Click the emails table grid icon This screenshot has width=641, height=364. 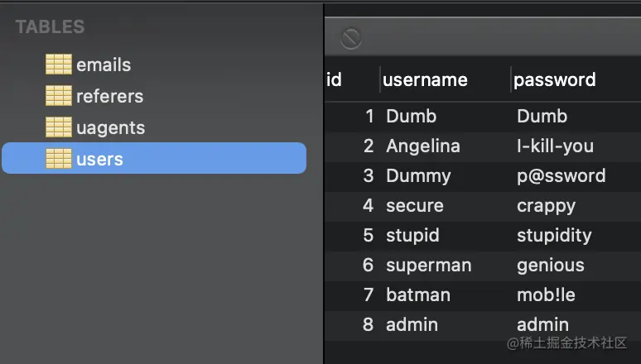coord(59,65)
